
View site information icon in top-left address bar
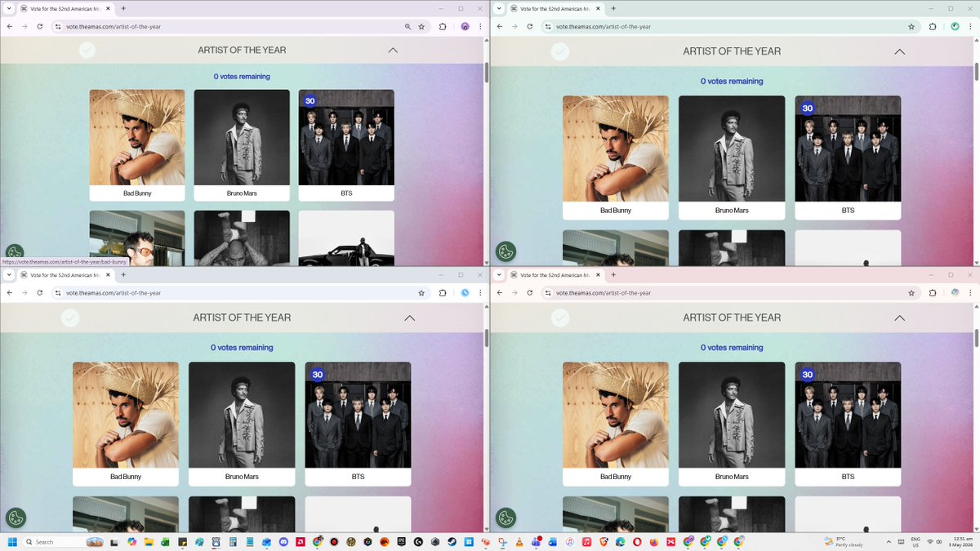[58, 26]
